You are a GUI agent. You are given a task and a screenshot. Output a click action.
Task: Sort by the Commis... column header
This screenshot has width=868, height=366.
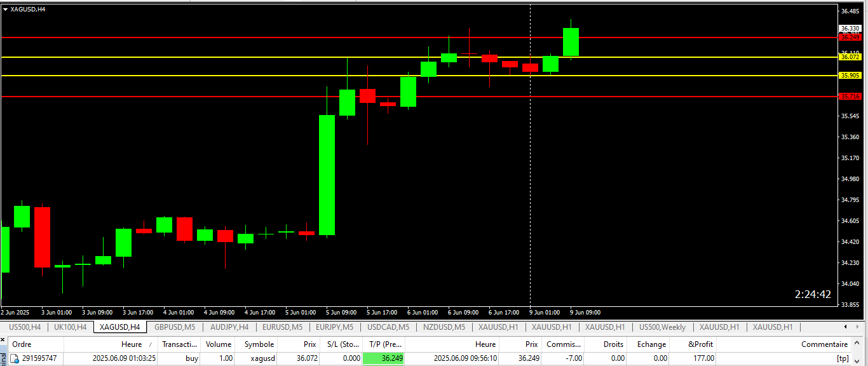pyautogui.click(x=564, y=344)
